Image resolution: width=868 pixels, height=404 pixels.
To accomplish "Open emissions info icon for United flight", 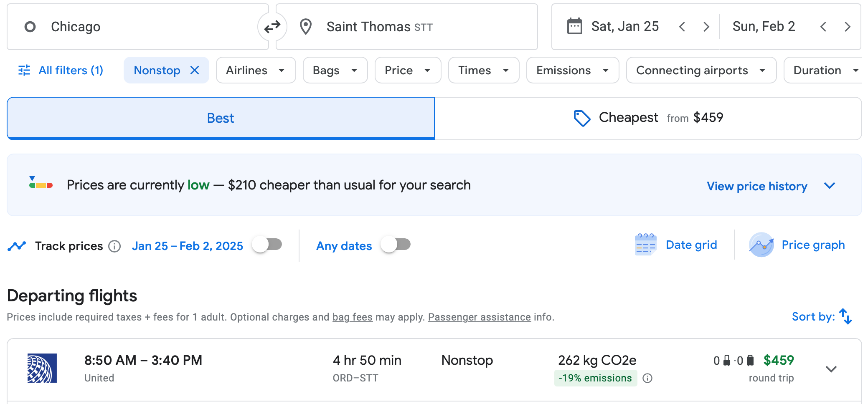I will [647, 378].
